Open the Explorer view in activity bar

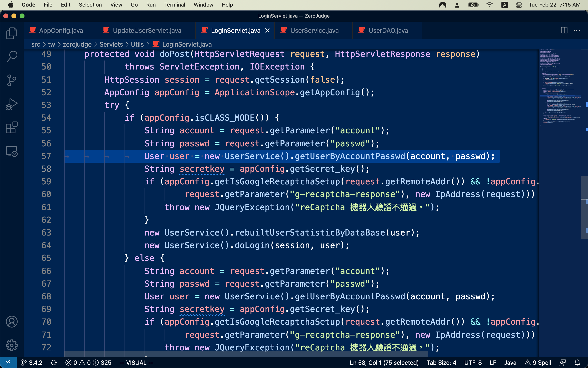pyautogui.click(x=11, y=33)
